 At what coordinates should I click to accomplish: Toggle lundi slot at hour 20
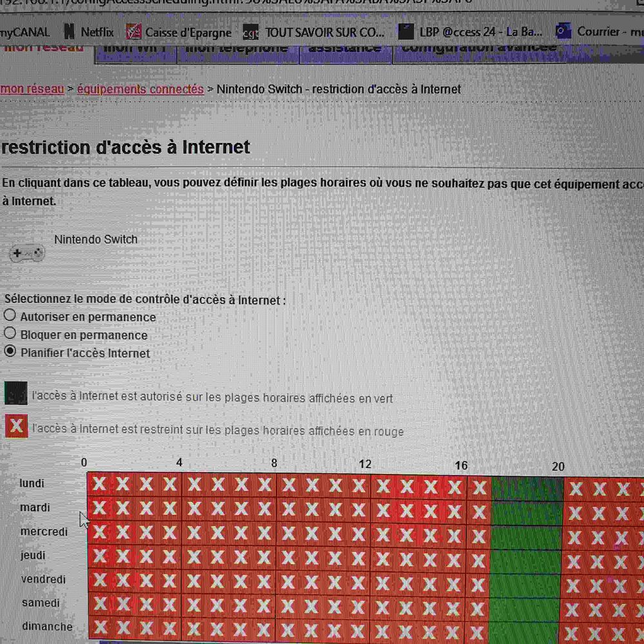[x=576, y=489]
